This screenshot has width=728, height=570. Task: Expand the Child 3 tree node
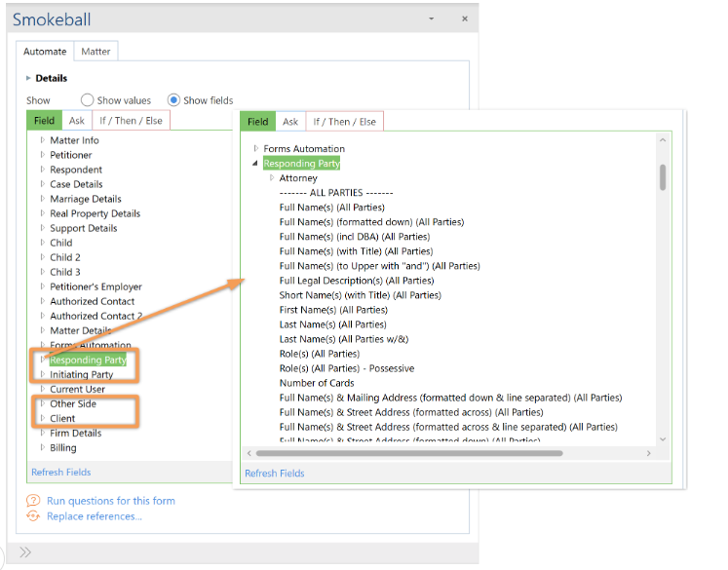[42, 272]
